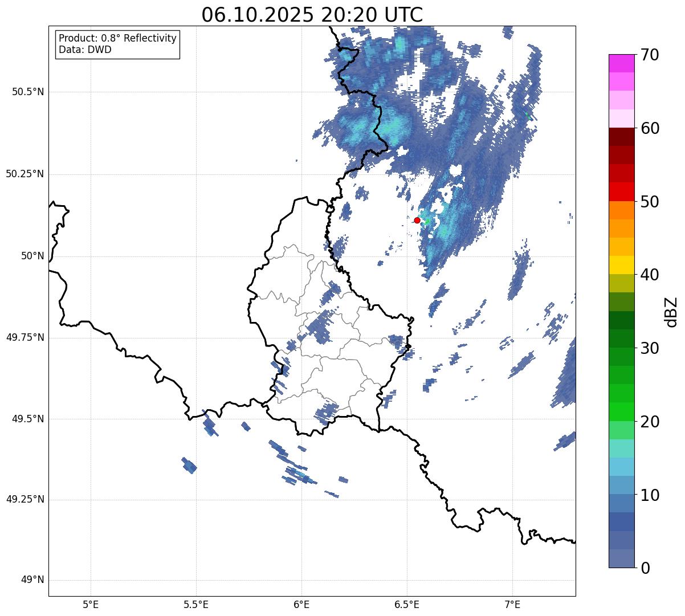Click the 06.10.2025 20:20 UTC title
Image resolution: width=685 pixels, height=616 pixels.
click(312, 14)
